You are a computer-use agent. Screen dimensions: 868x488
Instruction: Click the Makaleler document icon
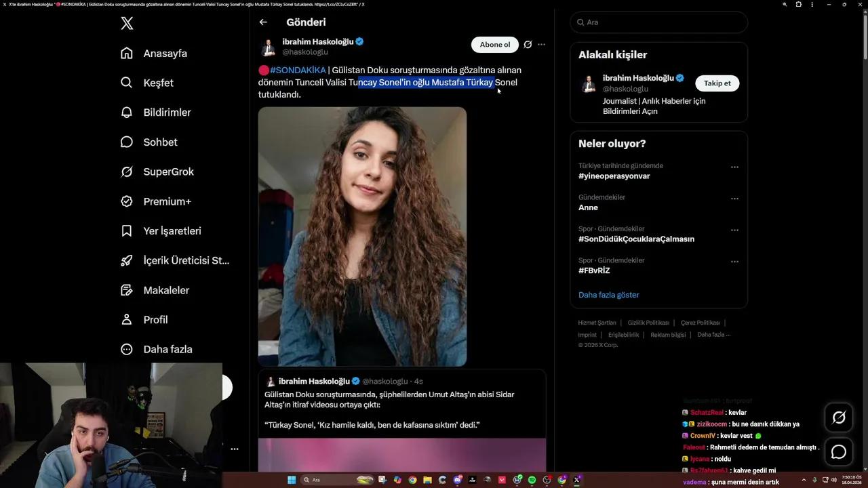pyautogui.click(x=127, y=290)
